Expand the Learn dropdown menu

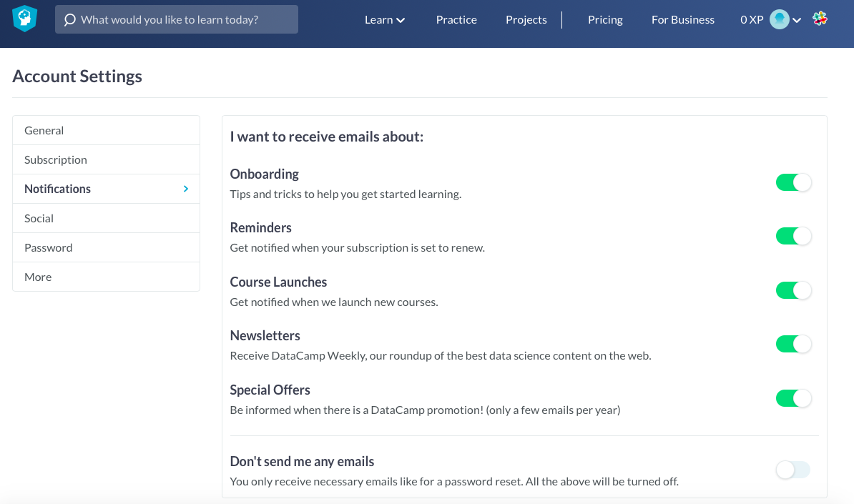(x=385, y=20)
